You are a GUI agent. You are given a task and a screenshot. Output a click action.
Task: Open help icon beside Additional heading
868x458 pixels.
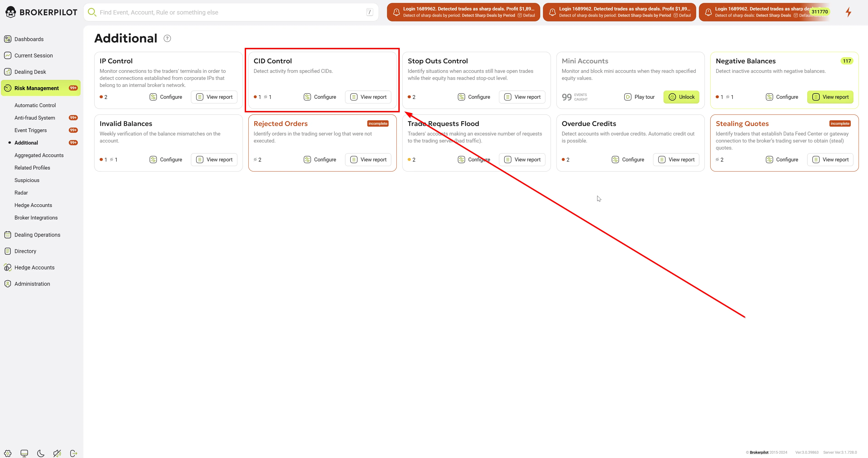[x=167, y=38]
